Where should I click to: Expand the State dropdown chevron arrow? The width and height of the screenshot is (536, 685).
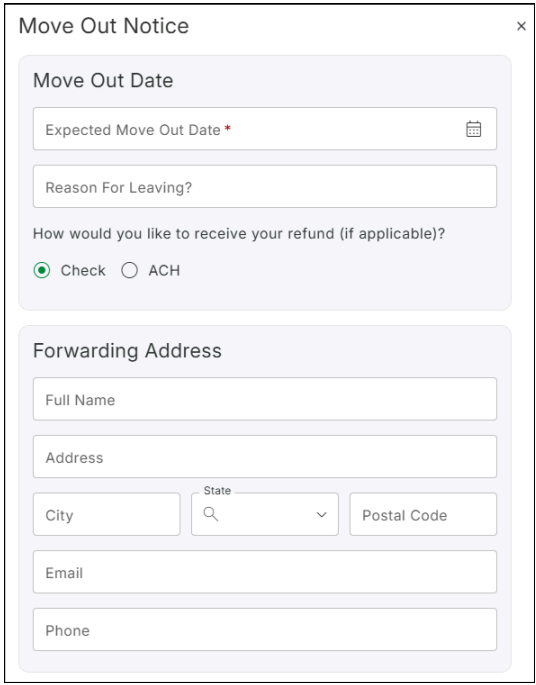[322, 515]
